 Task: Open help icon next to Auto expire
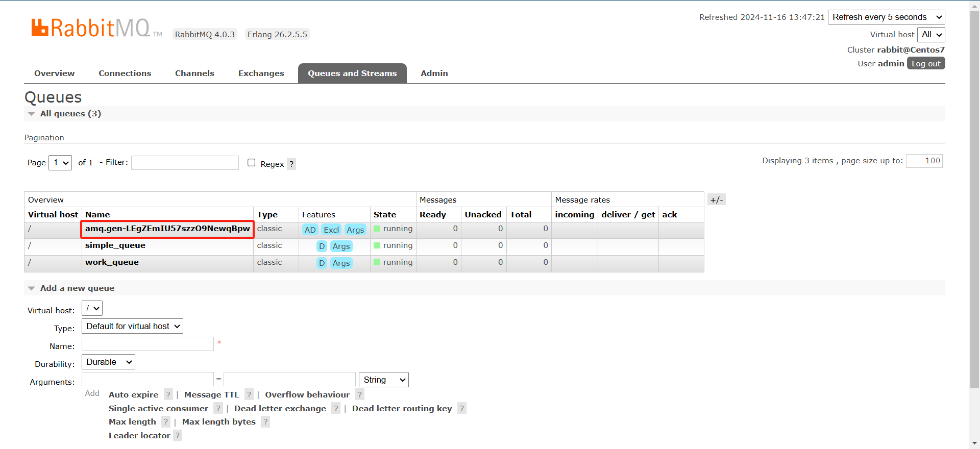[x=168, y=394]
